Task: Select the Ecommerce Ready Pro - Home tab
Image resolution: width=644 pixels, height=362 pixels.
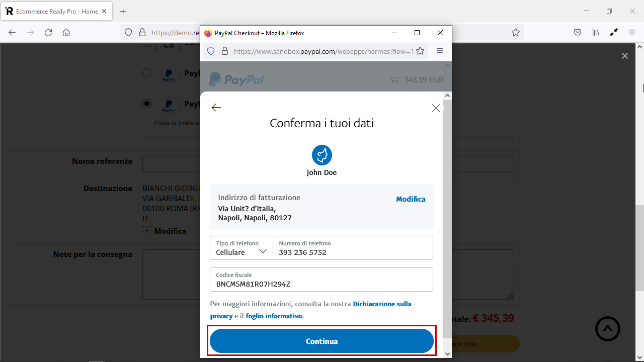Action: coord(57,11)
